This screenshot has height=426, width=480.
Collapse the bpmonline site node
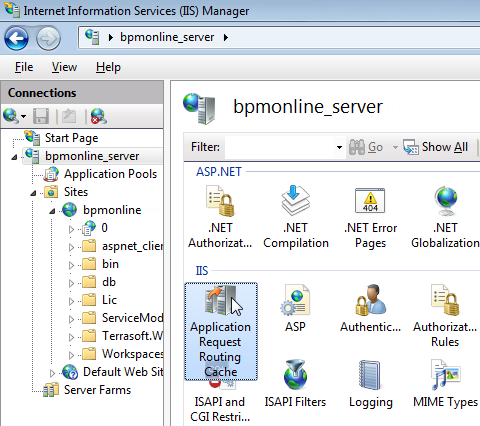(52, 211)
